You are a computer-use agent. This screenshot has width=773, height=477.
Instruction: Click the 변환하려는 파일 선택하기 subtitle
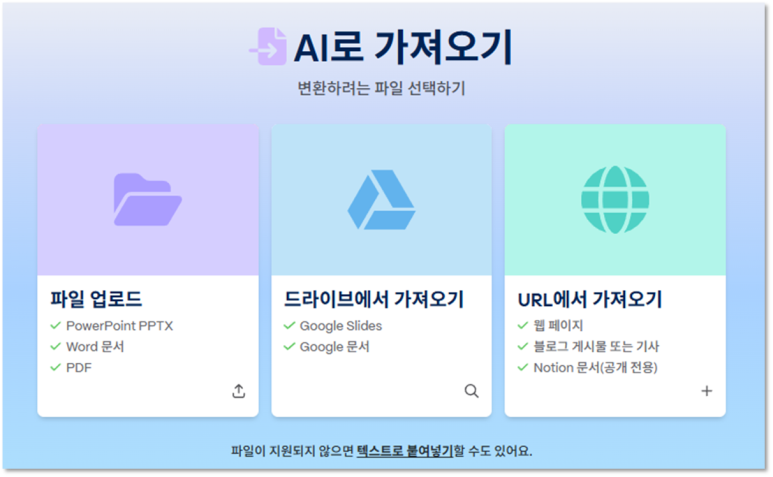pyautogui.click(x=381, y=89)
